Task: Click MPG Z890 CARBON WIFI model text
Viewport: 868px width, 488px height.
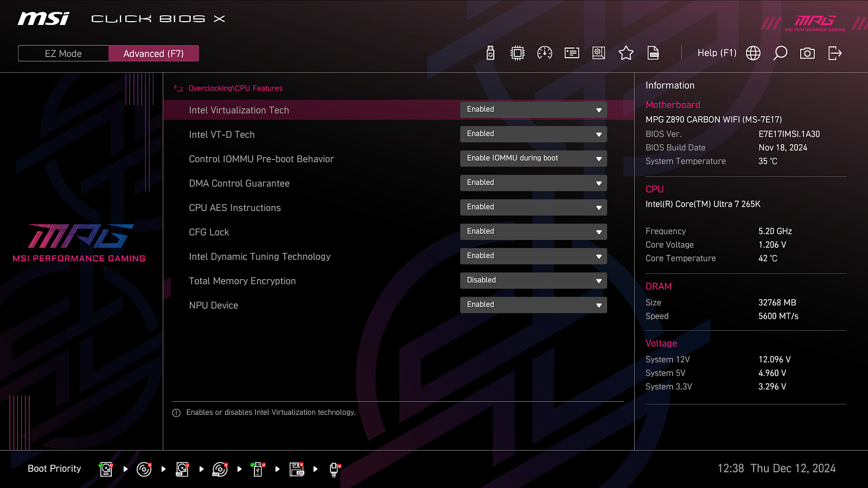Action: pyautogui.click(x=714, y=119)
